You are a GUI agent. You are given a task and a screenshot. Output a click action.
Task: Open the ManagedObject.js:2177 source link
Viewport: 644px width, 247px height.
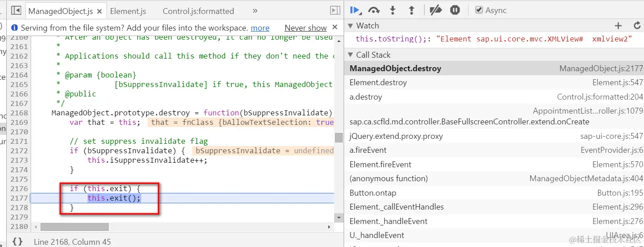pyautogui.click(x=601, y=69)
